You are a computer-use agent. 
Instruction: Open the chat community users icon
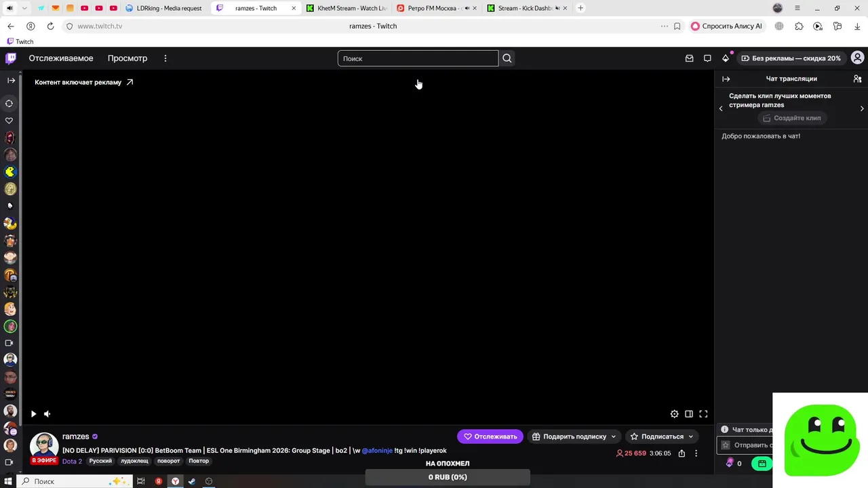coord(858,79)
